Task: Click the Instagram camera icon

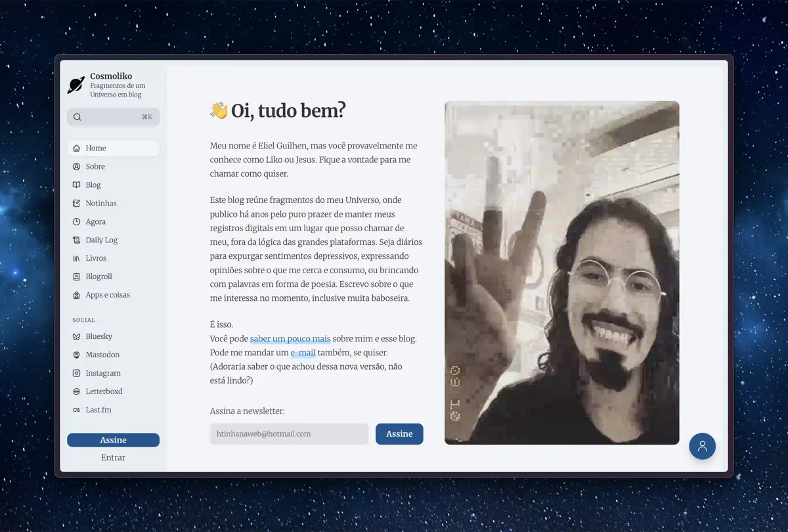Action: pos(77,373)
